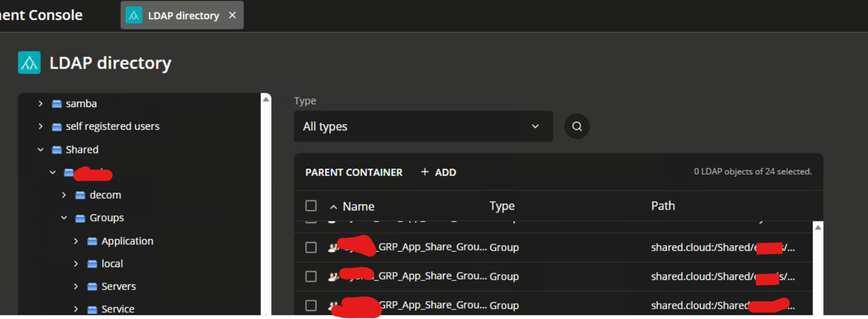The width and height of the screenshot is (868, 319).
Task: Switch to the LDAP directory tab
Action: tap(183, 15)
